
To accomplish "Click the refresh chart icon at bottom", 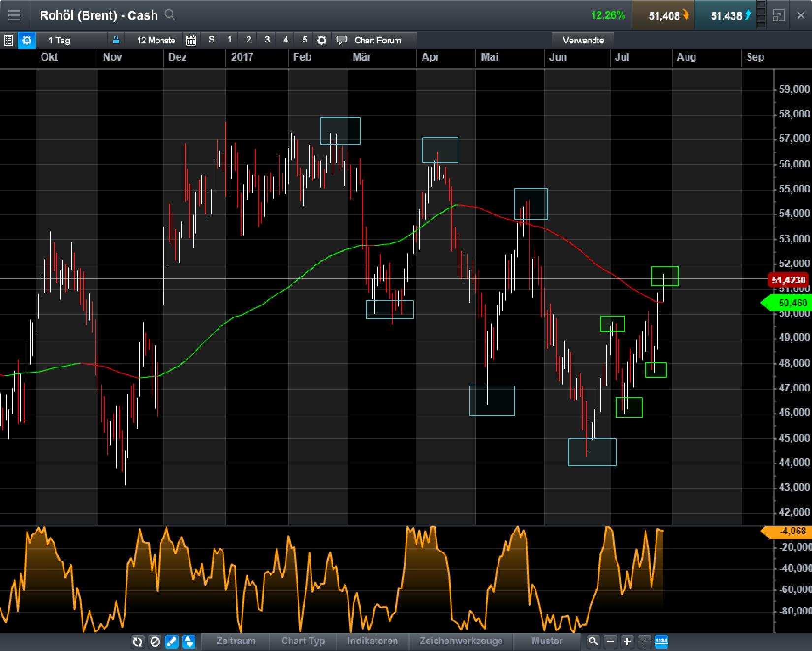I will [138, 641].
